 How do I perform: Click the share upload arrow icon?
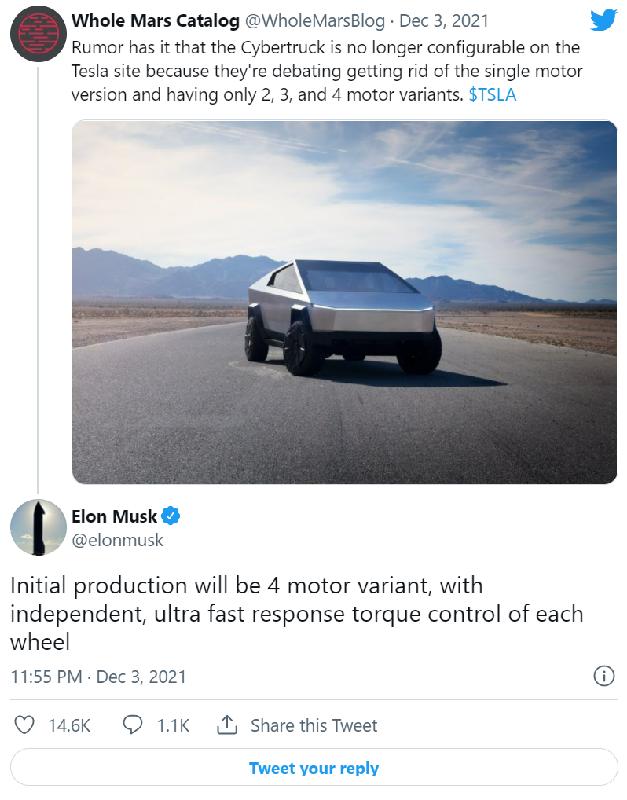point(227,725)
